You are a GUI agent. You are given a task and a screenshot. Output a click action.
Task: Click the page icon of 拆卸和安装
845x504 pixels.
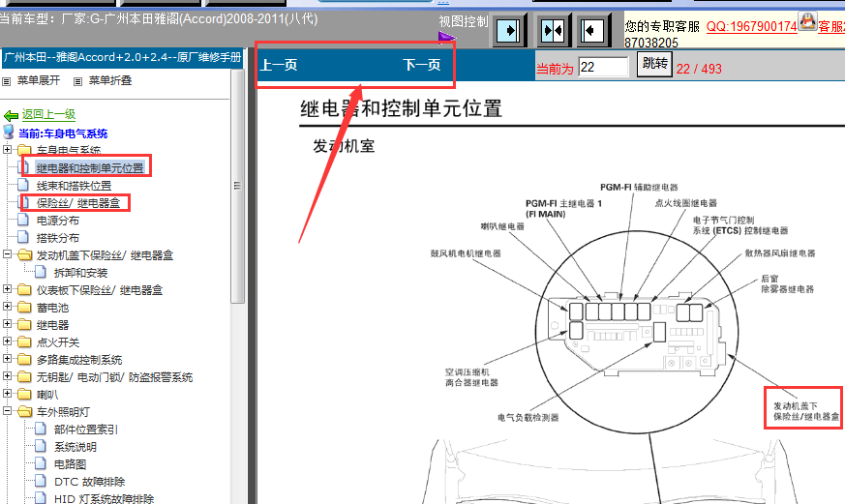pos(41,272)
